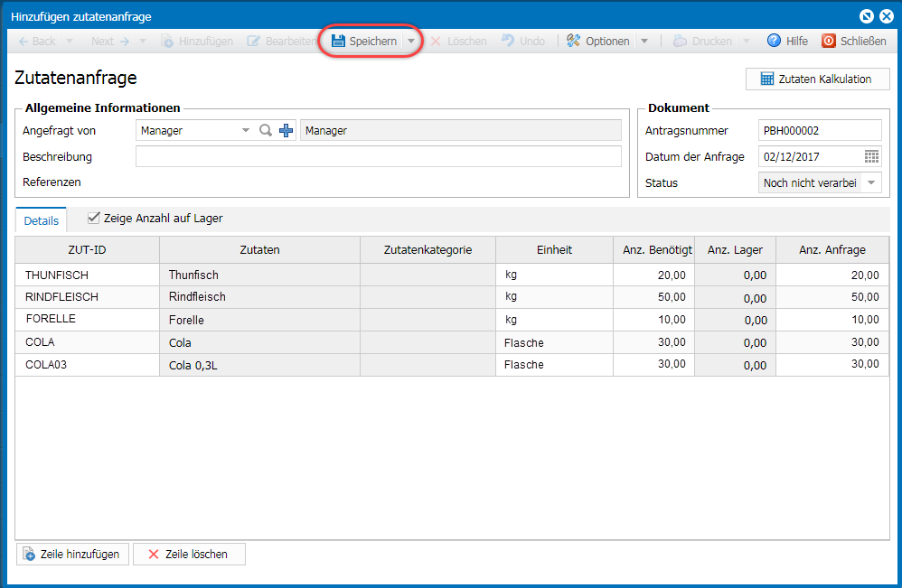Screen dimensions: 902x588
Task: Select the THUNFISCH ID cell
Action: coord(87,275)
